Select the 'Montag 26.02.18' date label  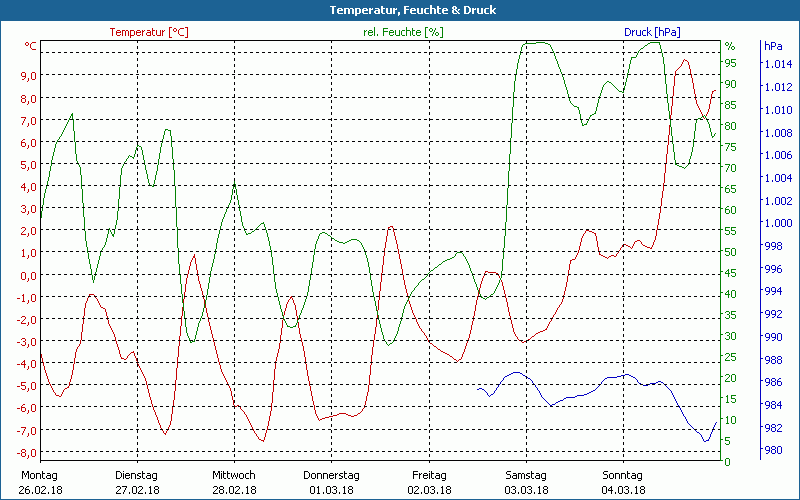click(x=39, y=482)
